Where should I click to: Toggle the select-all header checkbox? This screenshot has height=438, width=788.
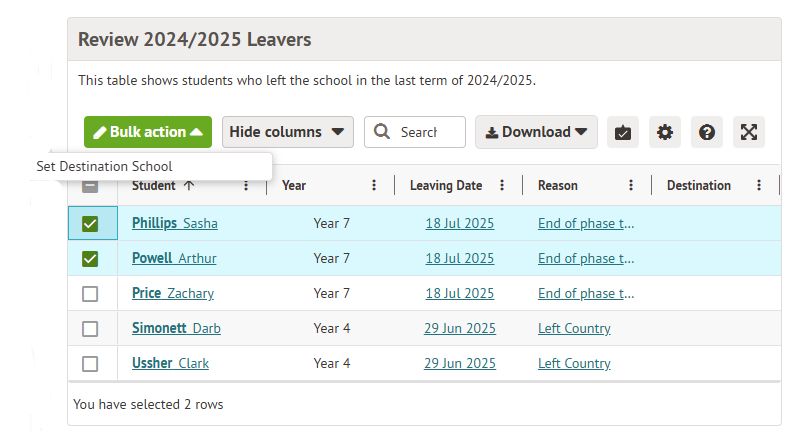tap(90, 185)
